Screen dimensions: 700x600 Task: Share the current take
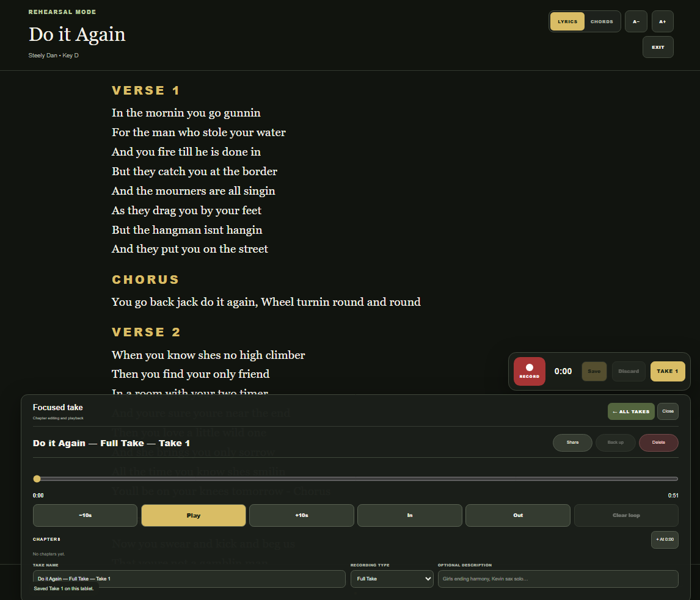(x=573, y=443)
